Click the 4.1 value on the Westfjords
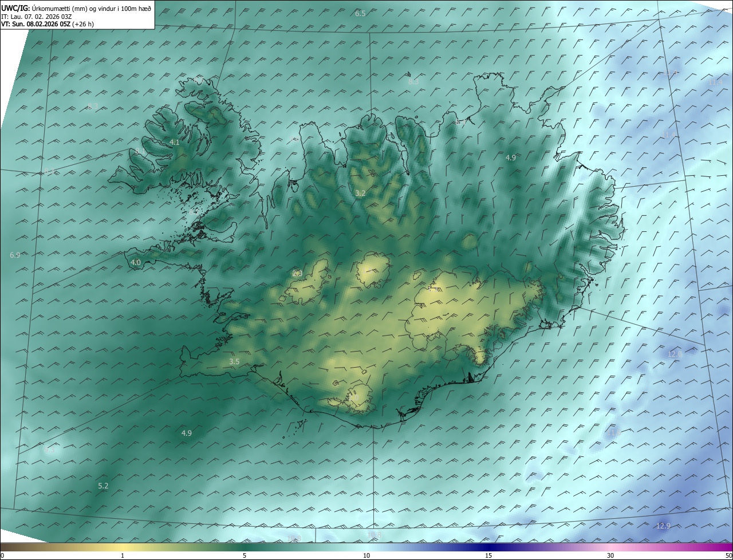Image resolution: width=733 pixels, height=560 pixels. [175, 142]
